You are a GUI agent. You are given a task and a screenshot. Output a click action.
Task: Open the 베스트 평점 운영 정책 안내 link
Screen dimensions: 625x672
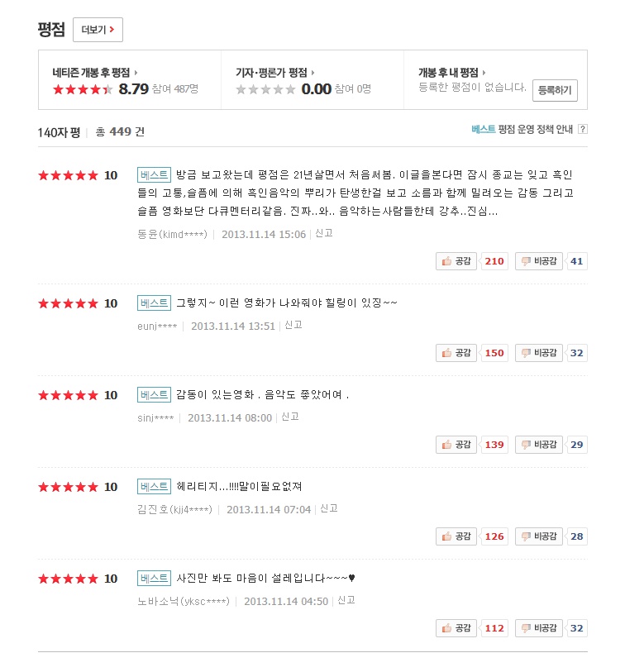[x=522, y=129]
